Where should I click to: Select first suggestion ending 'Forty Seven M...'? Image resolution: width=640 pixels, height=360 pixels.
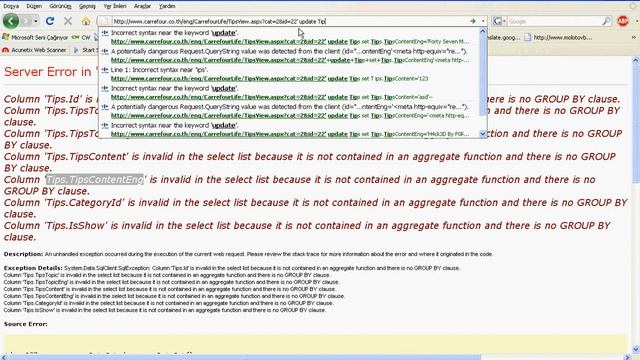290,37
